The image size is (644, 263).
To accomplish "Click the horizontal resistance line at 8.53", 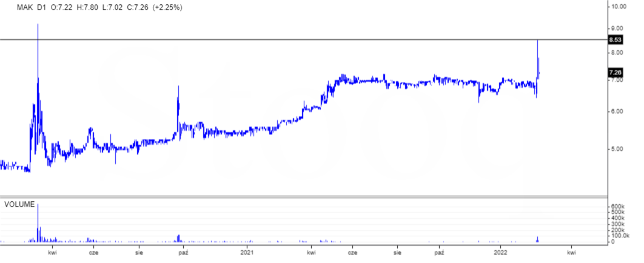I will tap(304, 40).
